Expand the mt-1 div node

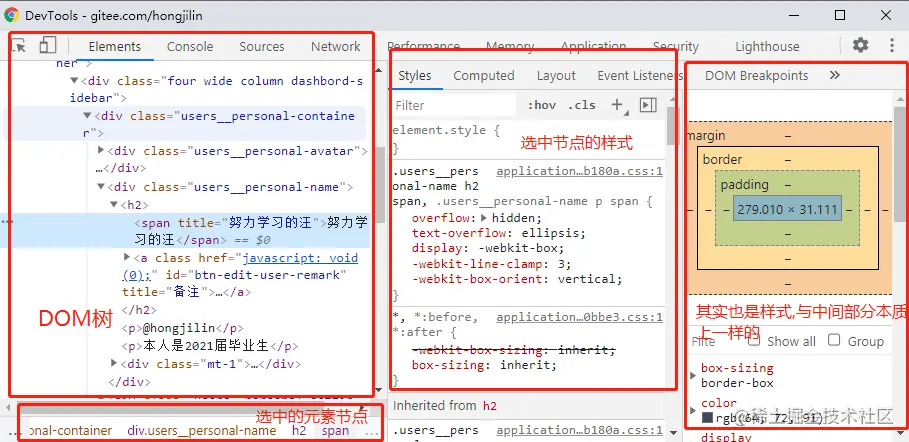114,363
